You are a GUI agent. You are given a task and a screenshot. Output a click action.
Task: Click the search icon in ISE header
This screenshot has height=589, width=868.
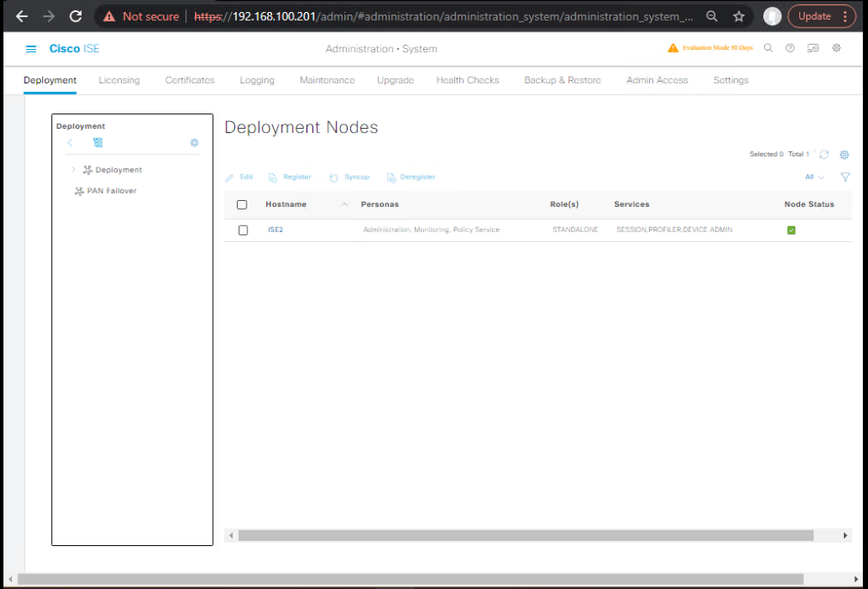point(768,48)
